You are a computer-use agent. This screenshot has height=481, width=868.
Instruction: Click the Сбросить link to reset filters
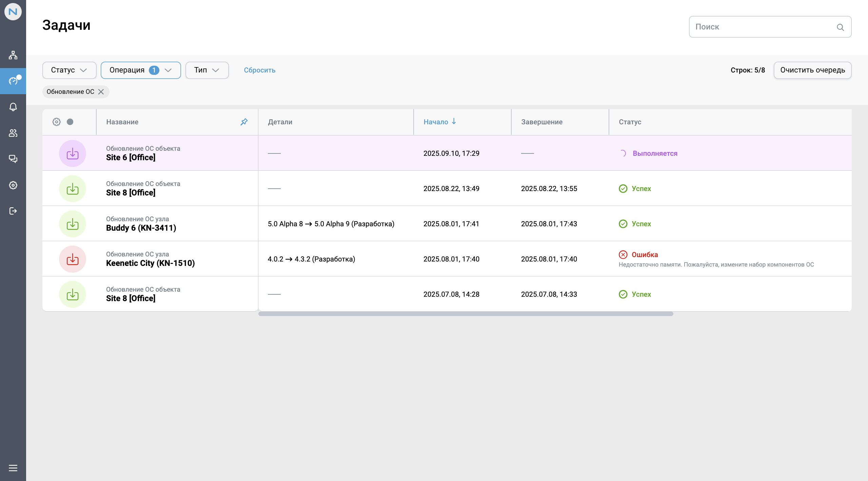coord(259,70)
